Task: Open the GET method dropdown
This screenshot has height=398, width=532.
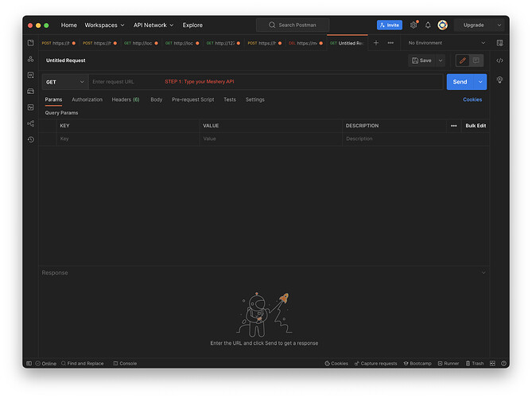Action: click(x=65, y=82)
